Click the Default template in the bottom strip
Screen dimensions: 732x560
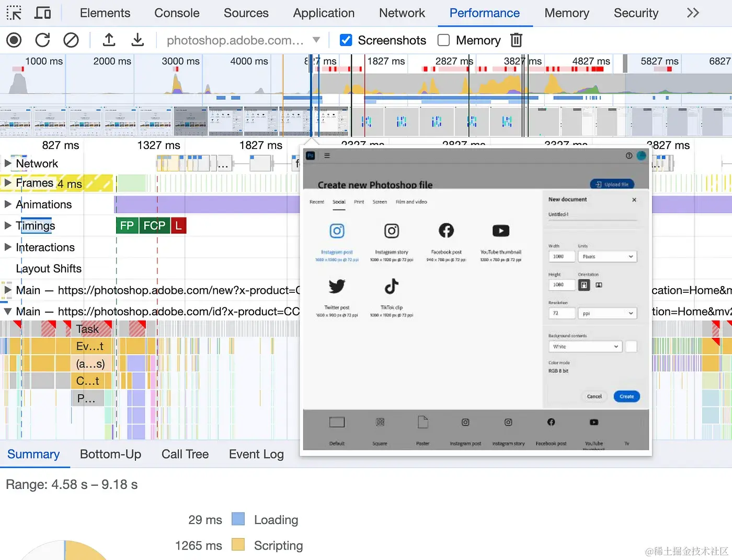[337, 431]
